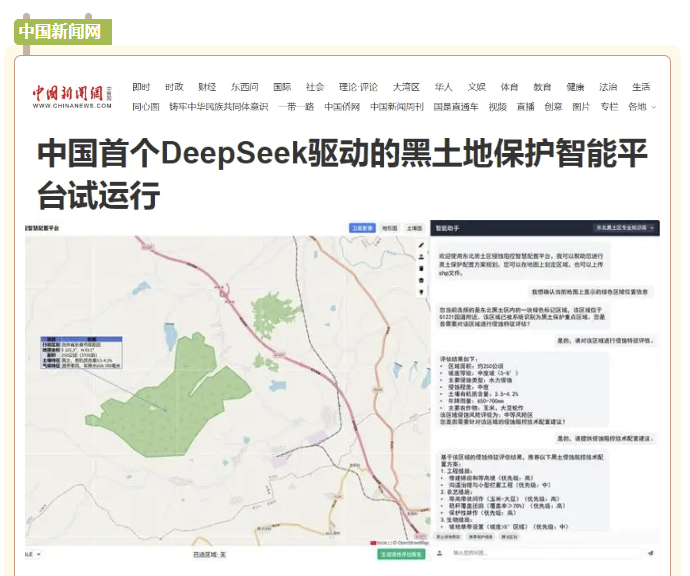This screenshot has width=690, height=576.
Task: Click the third icon in map toolbar
Action: coord(421,268)
